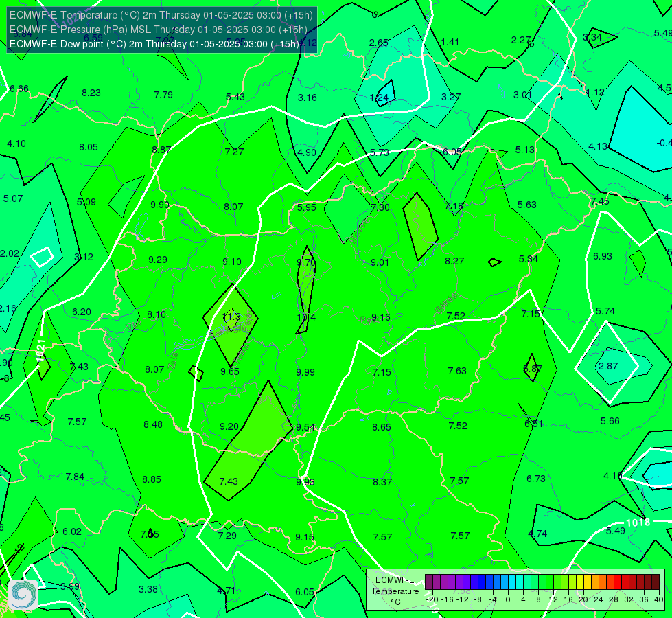The height and width of the screenshot is (618, 672).
Task: Select the ECMWF-E Dew point 2m layer label
Action: 154,44
